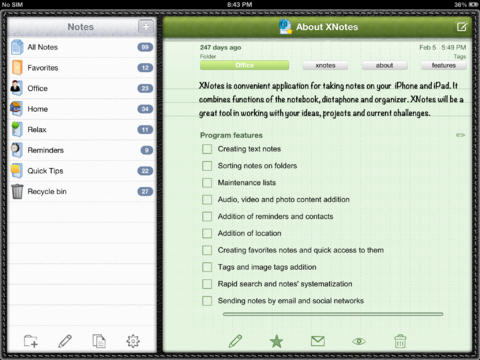
Task: Click the Notes sidebar header title
Action: pyautogui.click(x=80, y=27)
